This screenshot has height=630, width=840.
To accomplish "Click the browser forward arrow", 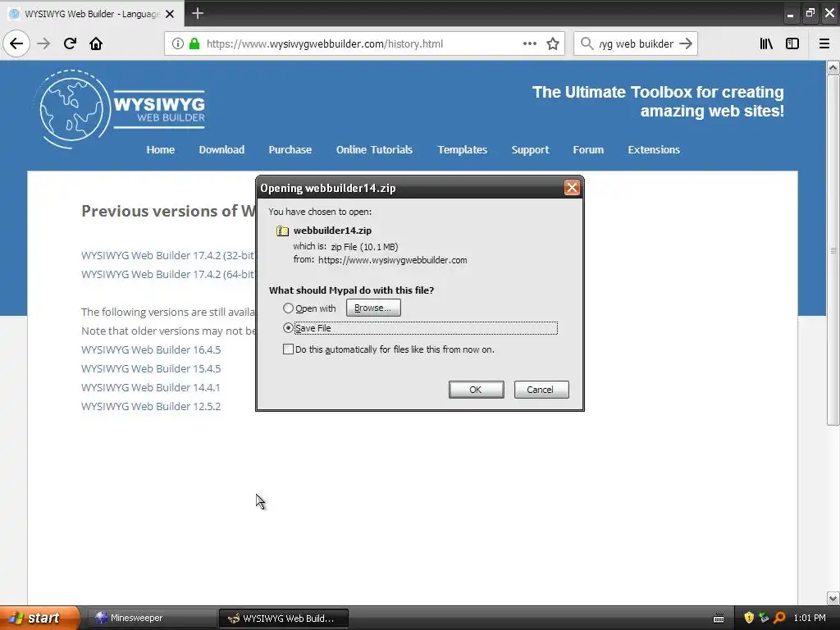I will point(43,44).
